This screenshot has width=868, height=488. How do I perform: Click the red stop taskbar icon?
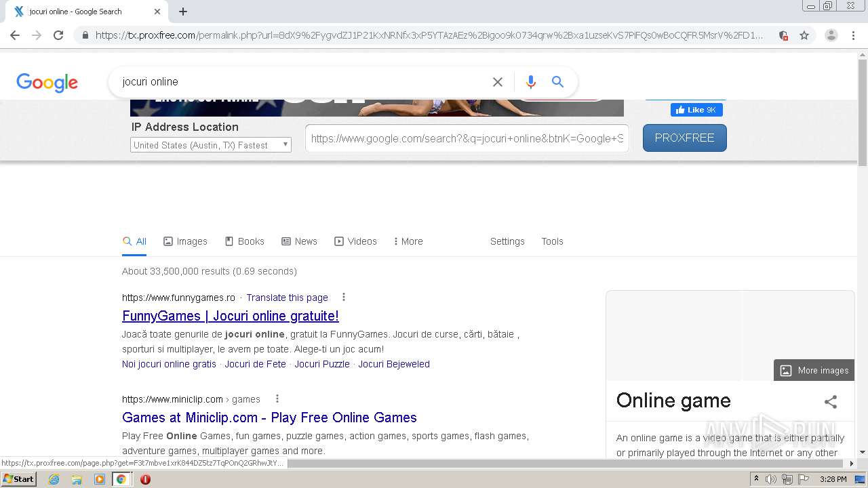145,479
